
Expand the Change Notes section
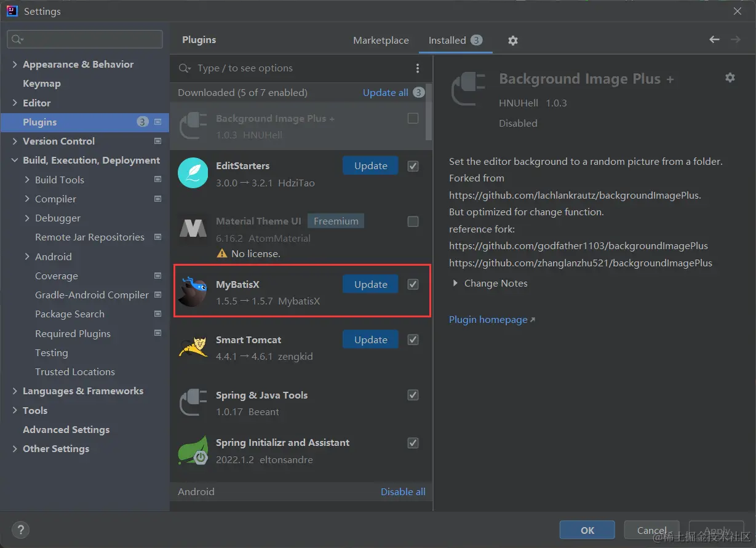point(456,284)
